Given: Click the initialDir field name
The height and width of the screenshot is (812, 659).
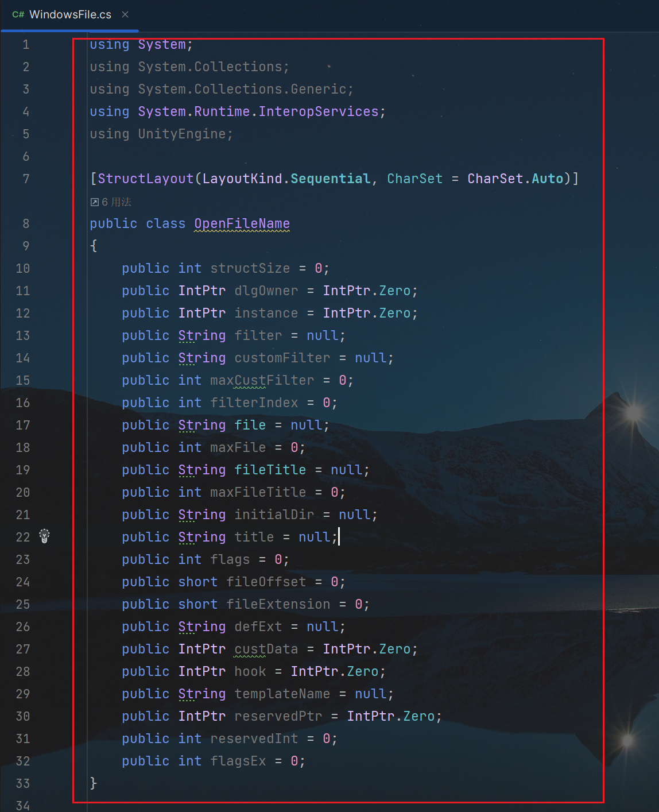Looking at the screenshot, I should pos(274,515).
